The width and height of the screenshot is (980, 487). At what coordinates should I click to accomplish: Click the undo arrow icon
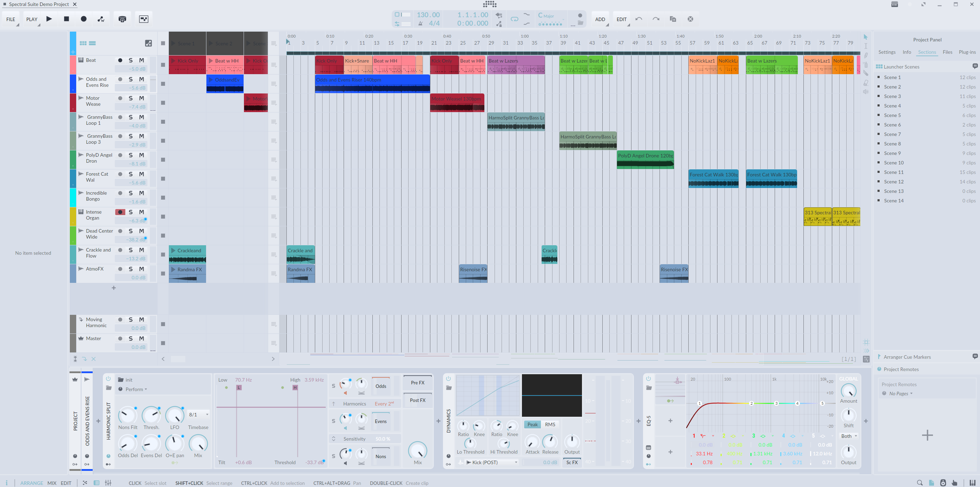point(639,19)
